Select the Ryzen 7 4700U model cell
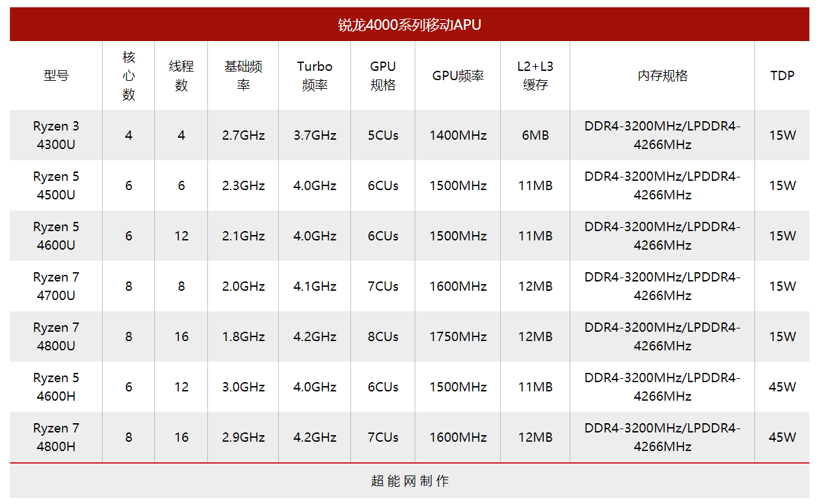820x504 pixels. pyautogui.click(x=56, y=286)
